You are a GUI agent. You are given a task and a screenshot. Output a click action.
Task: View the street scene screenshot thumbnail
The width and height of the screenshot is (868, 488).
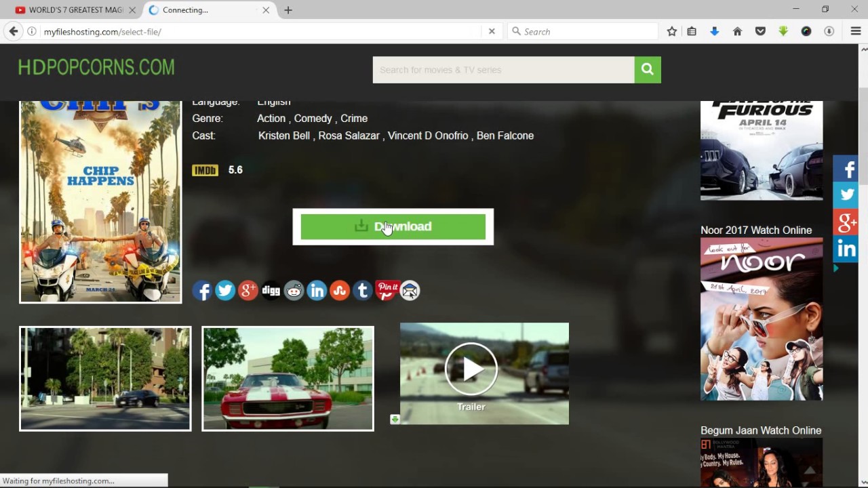click(x=105, y=379)
